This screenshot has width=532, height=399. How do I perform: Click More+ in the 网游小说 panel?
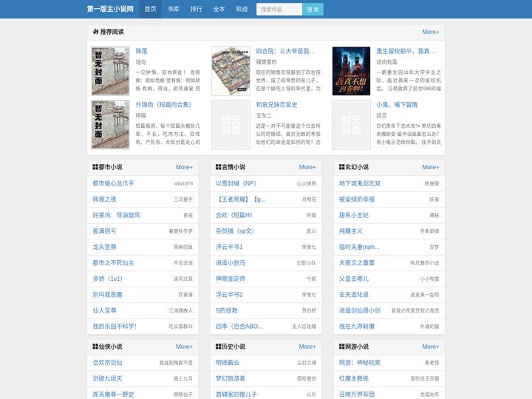(x=431, y=347)
